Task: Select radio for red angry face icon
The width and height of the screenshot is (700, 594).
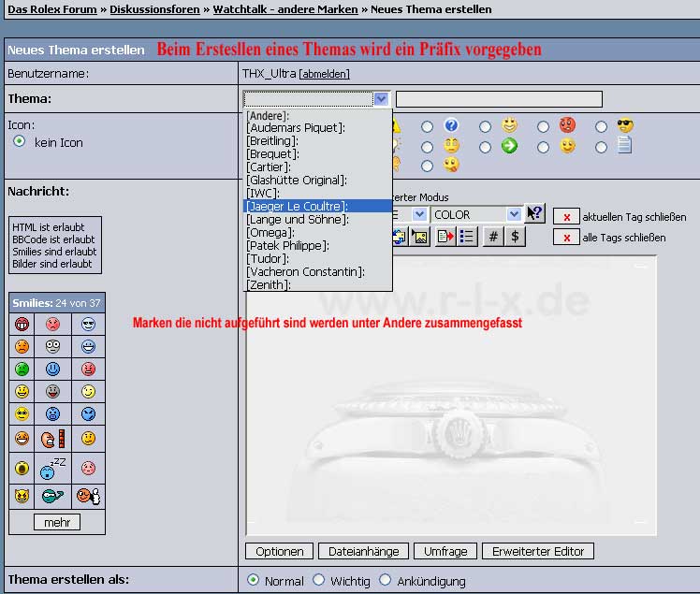Action: 543,126
